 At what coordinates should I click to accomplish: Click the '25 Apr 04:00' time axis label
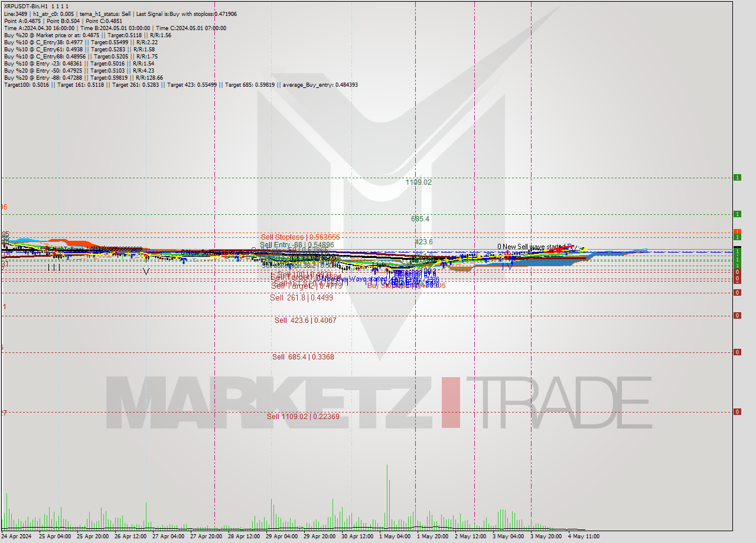pyautogui.click(x=55, y=537)
